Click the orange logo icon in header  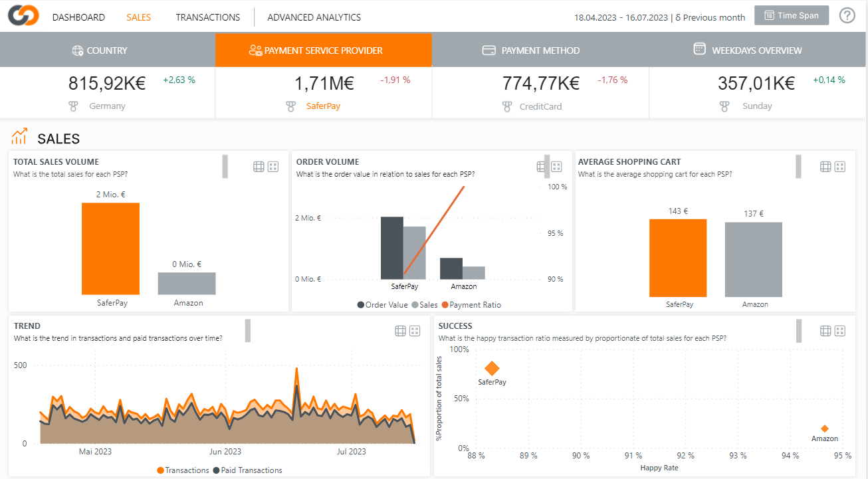pos(23,16)
